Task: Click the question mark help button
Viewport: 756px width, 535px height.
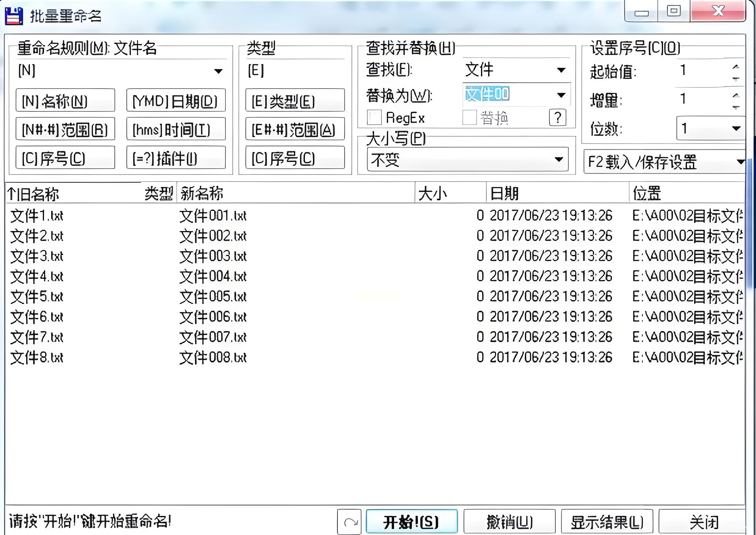Action: click(557, 118)
